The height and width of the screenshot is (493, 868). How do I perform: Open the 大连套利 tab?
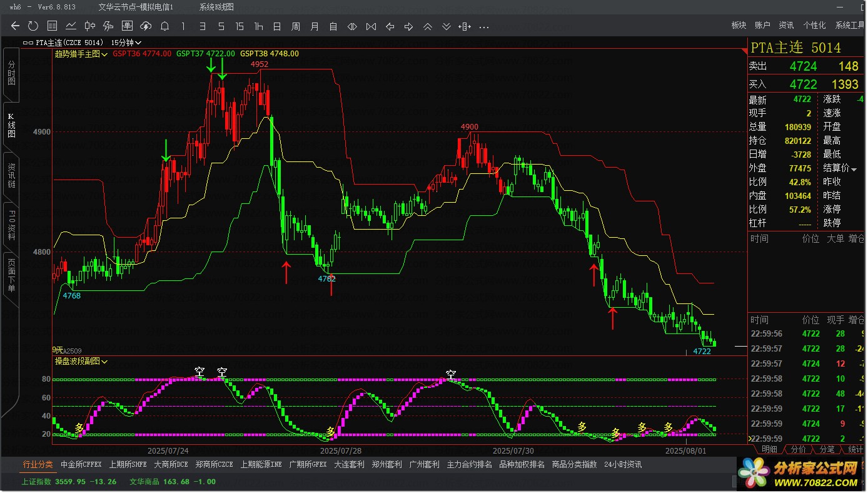pyautogui.click(x=349, y=465)
